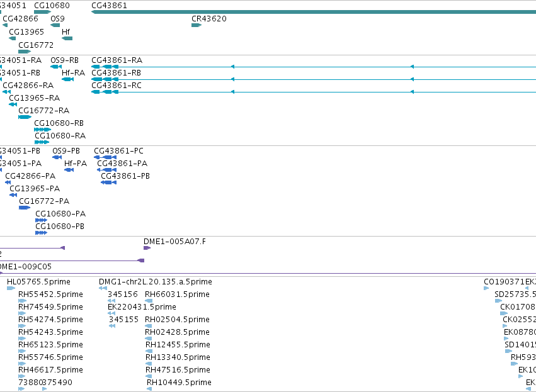Click the CG42866 gene label
The height and width of the screenshot is (392, 536).
[20, 18]
